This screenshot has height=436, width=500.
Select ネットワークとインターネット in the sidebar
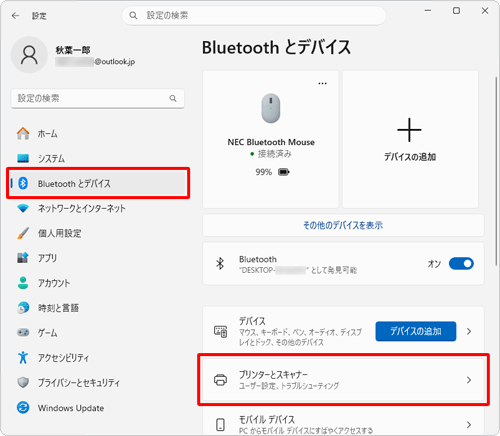coord(98,208)
